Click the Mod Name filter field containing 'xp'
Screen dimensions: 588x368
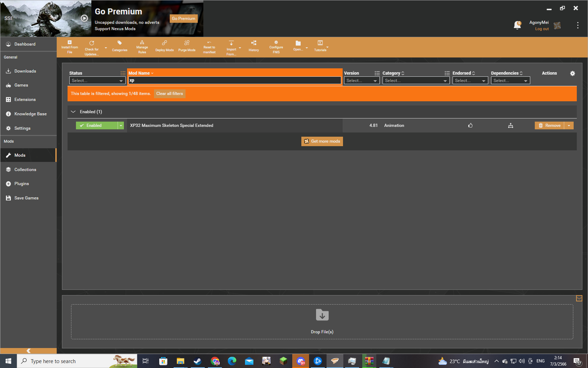[x=235, y=81]
